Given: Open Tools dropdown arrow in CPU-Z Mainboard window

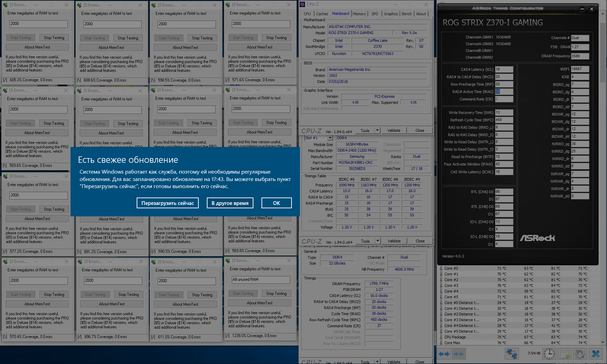Looking at the screenshot, I should tap(378, 130).
